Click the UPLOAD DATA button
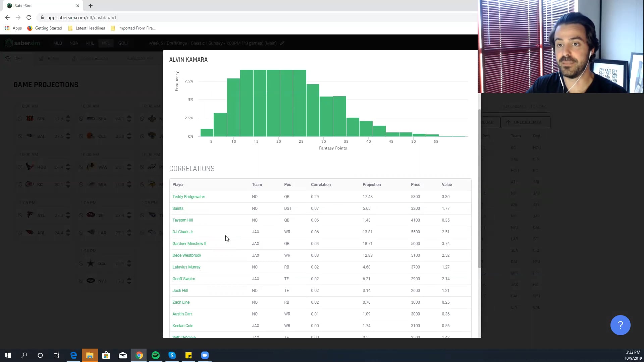Screen dimensions: 644x362 pyautogui.click(x=525, y=122)
